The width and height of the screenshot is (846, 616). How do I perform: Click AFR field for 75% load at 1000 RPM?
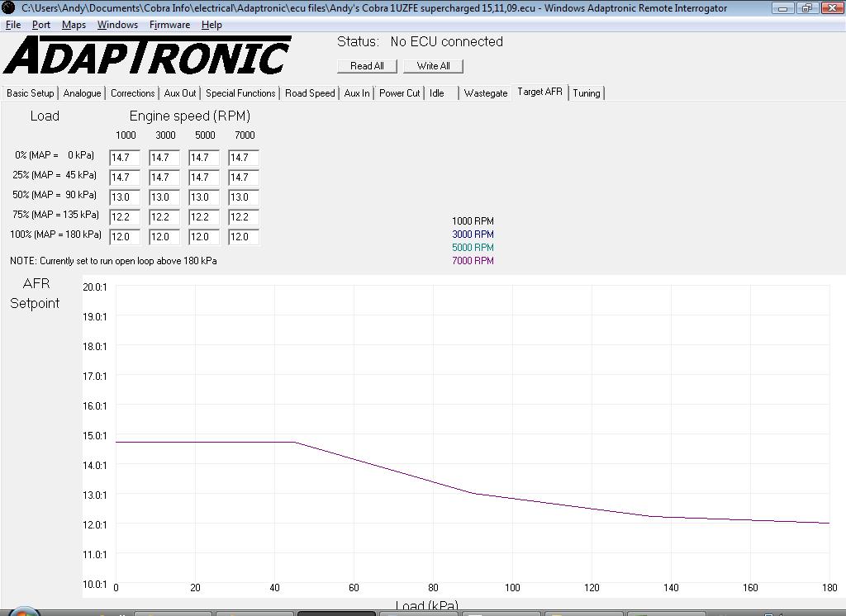(125, 217)
